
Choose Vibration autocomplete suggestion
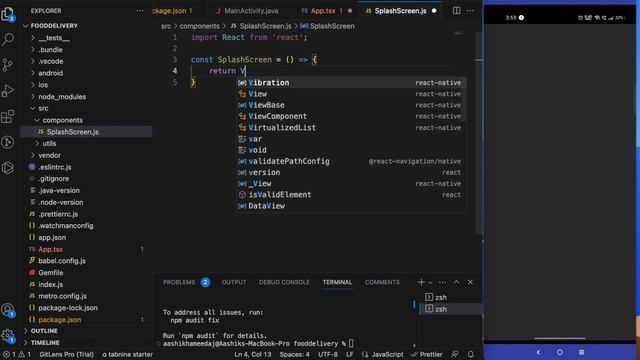click(x=351, y=83)
